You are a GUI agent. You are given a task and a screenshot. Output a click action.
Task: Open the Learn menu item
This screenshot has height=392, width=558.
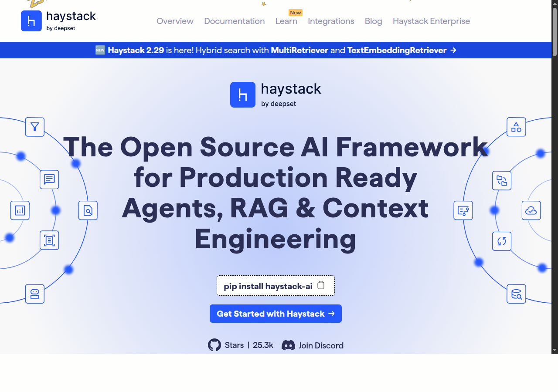point(286,21)
